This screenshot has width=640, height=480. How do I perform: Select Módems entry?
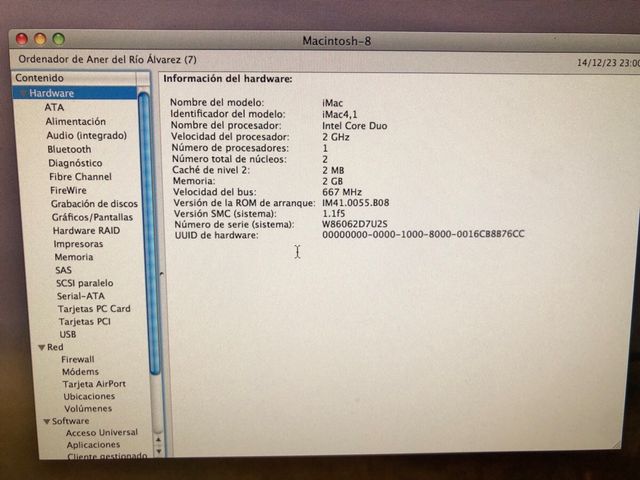pyautogui.click(x=80, y=372)
